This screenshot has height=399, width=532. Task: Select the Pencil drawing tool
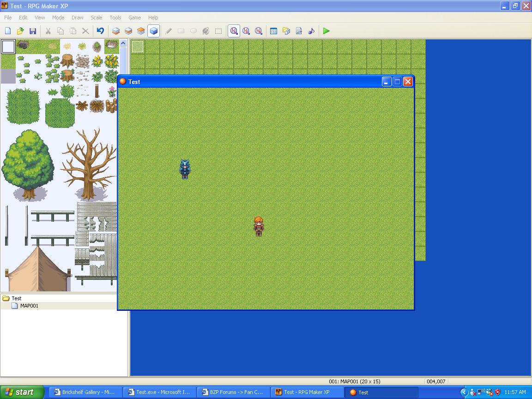(x=168, y=31)
